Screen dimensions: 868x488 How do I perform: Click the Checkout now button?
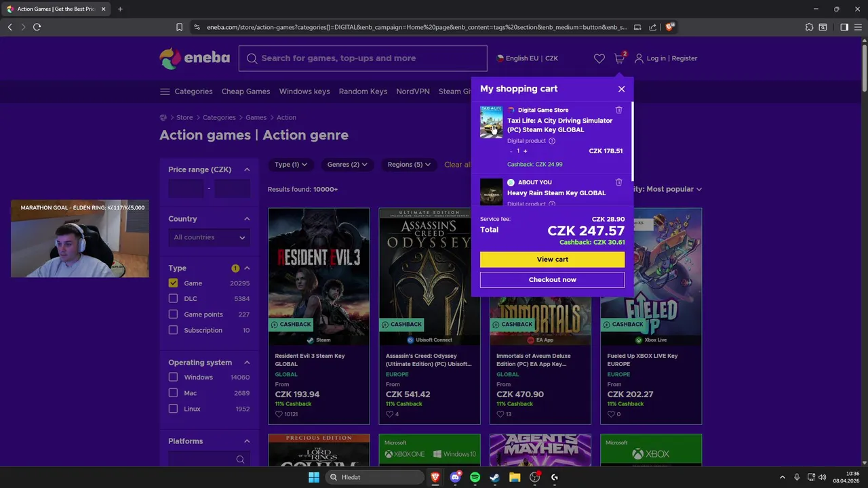[552, 280]
